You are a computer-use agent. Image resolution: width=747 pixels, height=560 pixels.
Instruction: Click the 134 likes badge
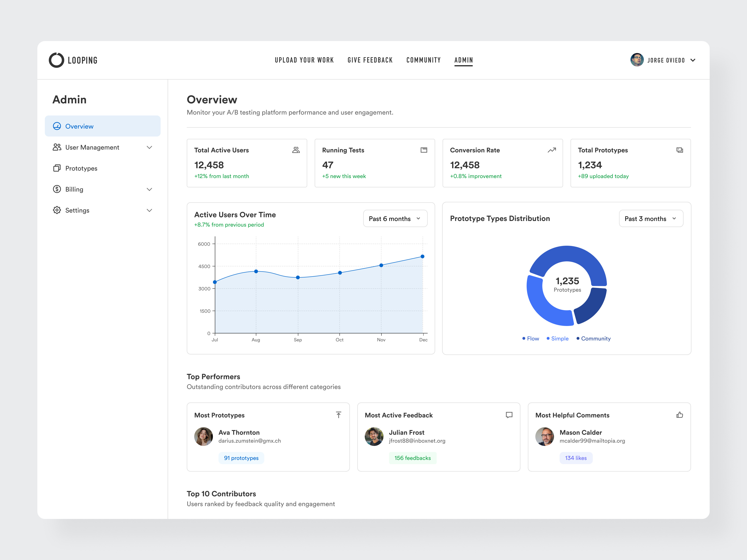[576, 458]
